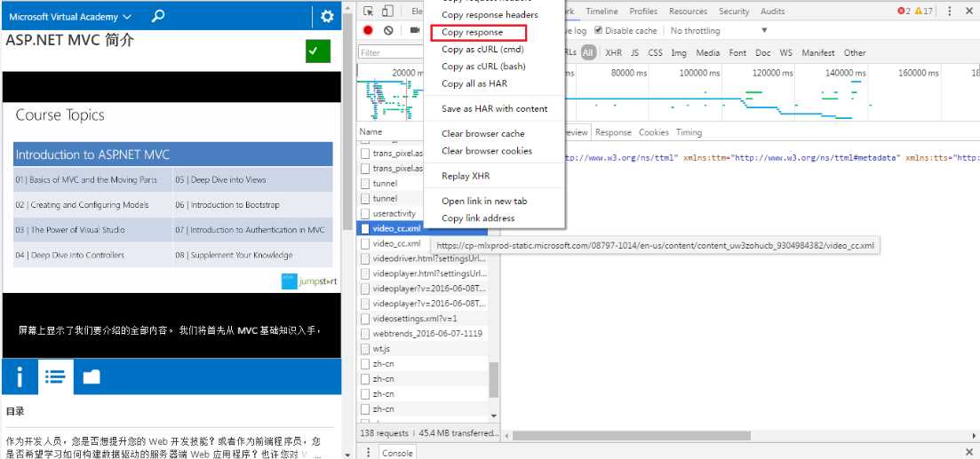Click the request list vertical scrollbar thumb
980x459 pixels.
[x=494, y=380]
